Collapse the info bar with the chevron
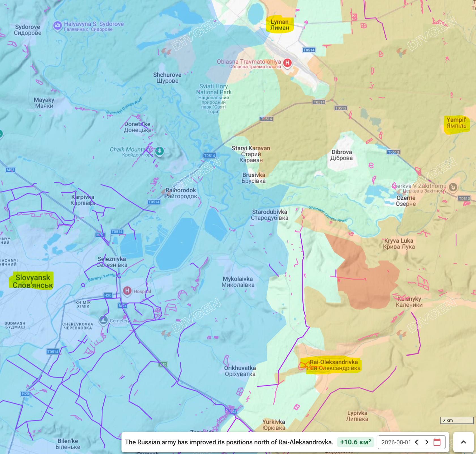The width and height of the screenshot is (476, 454). (x=464, y=442)
